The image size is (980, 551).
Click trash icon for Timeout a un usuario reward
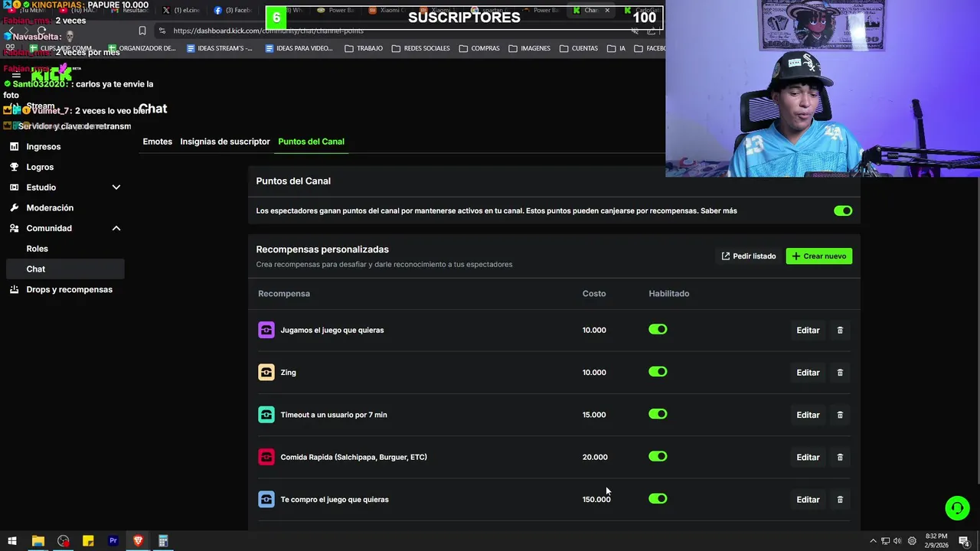pyautogui.click(x=840, y=415)
